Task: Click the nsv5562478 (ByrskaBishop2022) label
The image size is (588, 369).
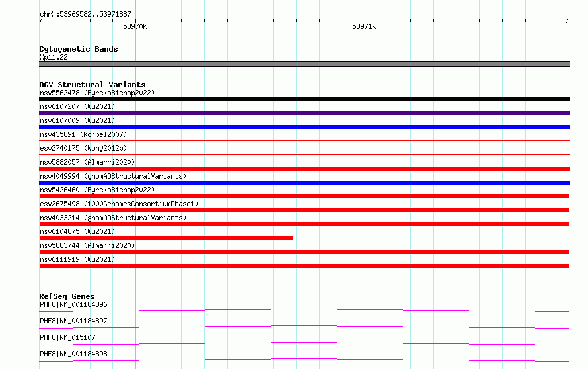Action: click(97, 93)
